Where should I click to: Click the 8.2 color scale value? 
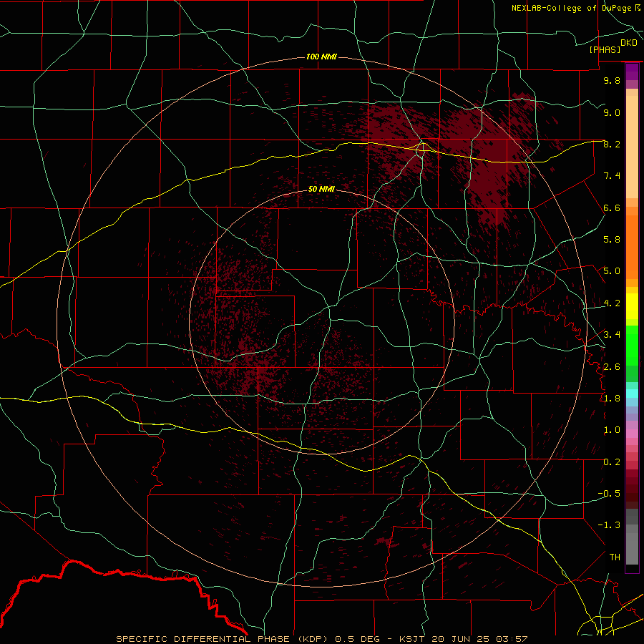(x=612, y=144)
